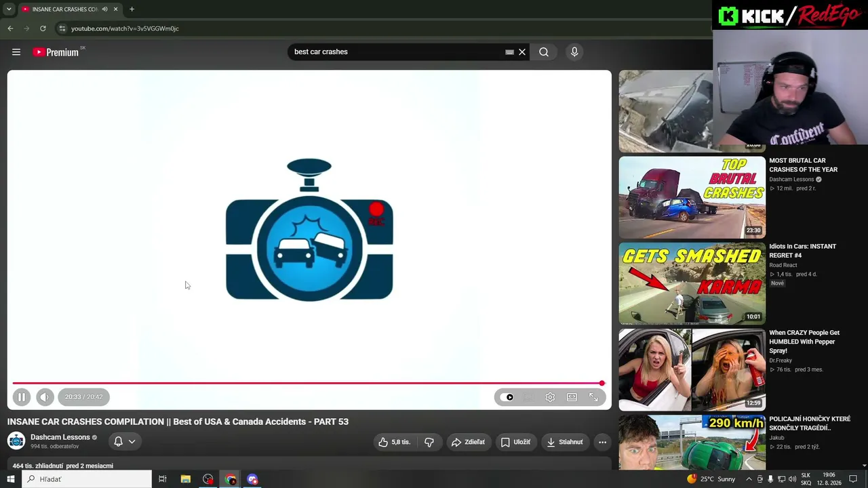This screenshot has height=488, width=868.
Task: Open the volume control in system tray
Action: point(792,479)
